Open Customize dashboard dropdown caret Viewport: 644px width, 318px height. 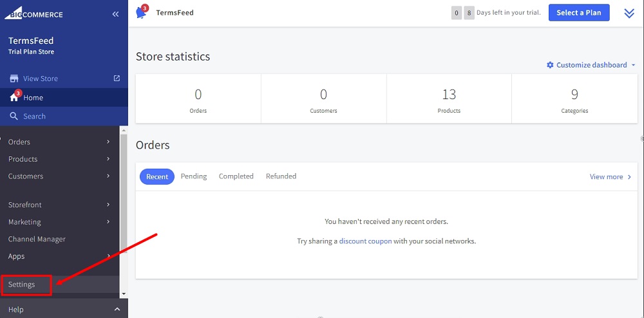coord(633,65)
